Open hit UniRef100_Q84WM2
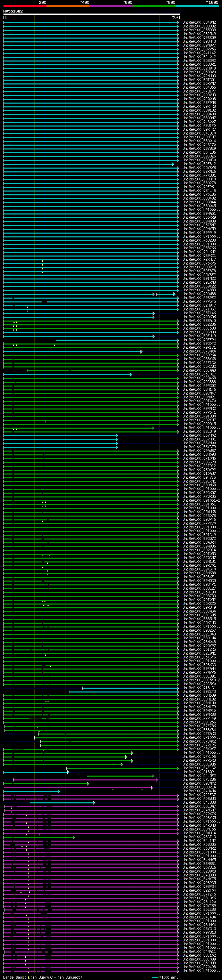This screenshot has height=980, width=222. 199,23
